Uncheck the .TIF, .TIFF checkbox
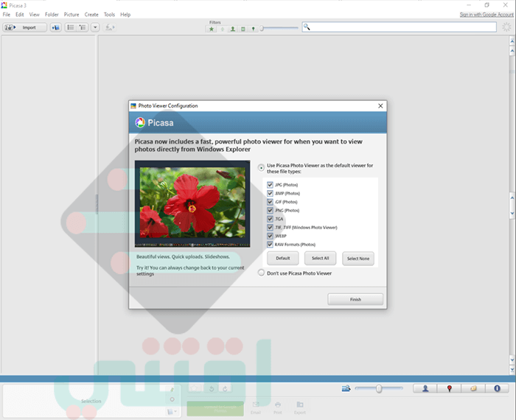 click(271, 228)
